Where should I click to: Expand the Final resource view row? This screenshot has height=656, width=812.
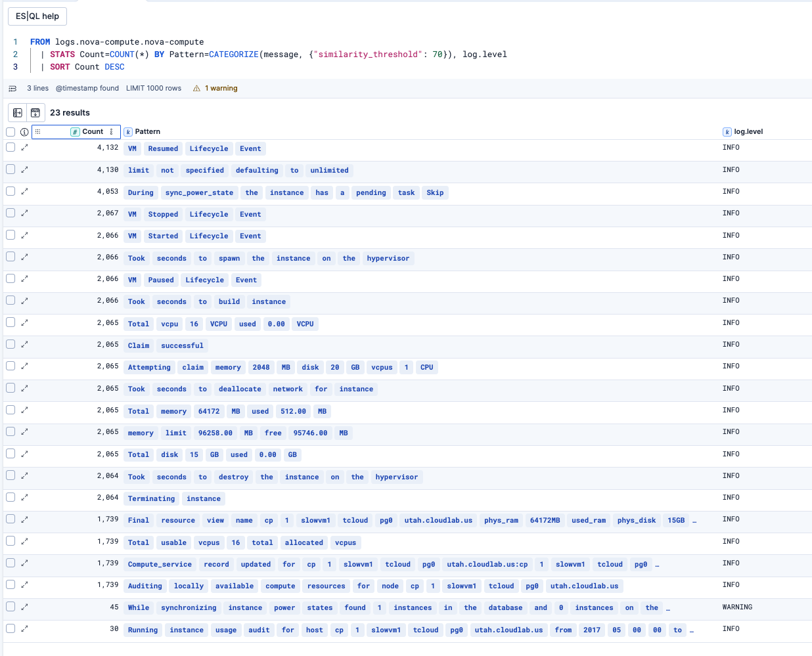tap(24, 519)
